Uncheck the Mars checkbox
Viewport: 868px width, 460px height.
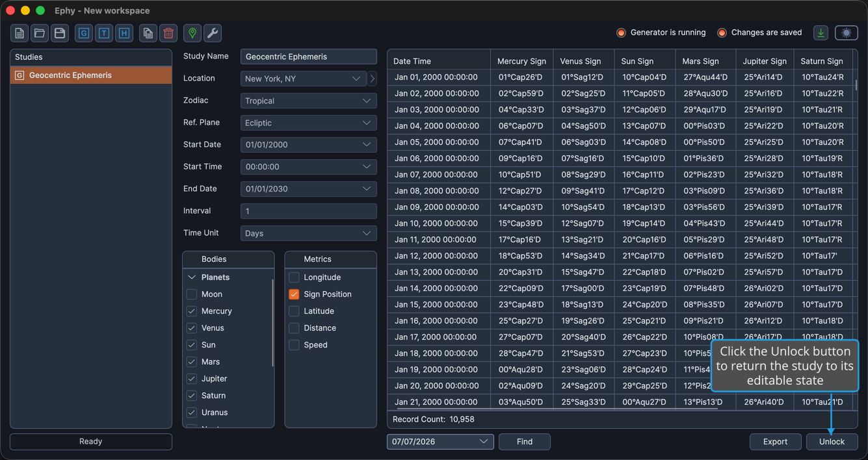point(192,362)
